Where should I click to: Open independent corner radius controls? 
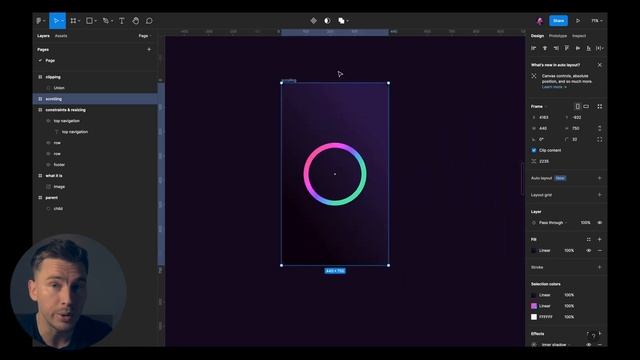(600, 139)
